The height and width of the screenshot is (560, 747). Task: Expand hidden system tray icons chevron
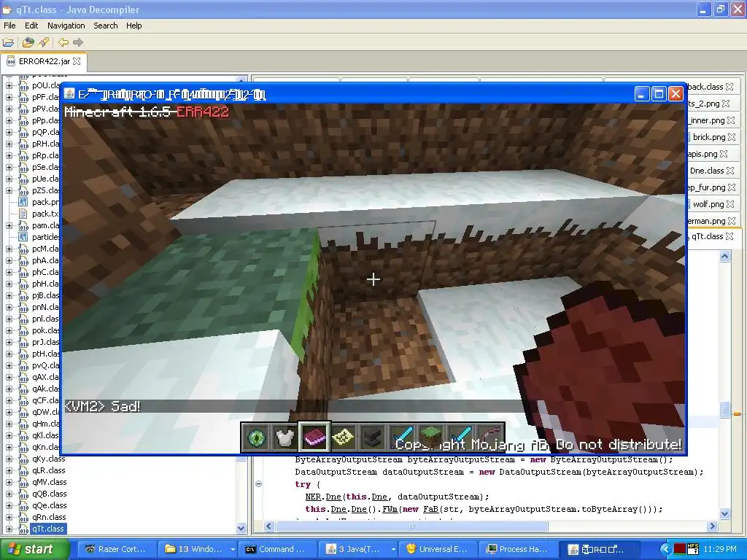[x=666, y=550]
